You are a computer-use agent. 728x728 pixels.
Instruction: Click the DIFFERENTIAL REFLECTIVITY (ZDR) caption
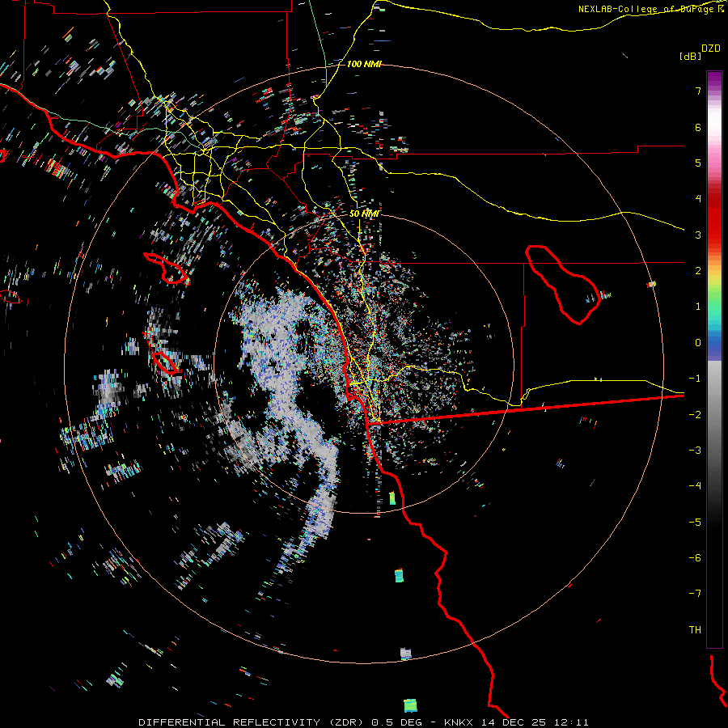253,722
